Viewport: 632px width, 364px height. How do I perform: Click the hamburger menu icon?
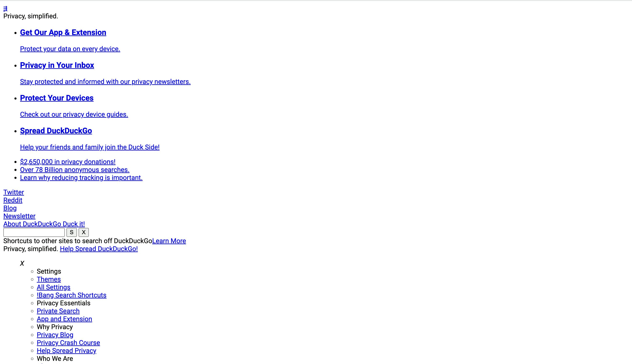point(5,8)
